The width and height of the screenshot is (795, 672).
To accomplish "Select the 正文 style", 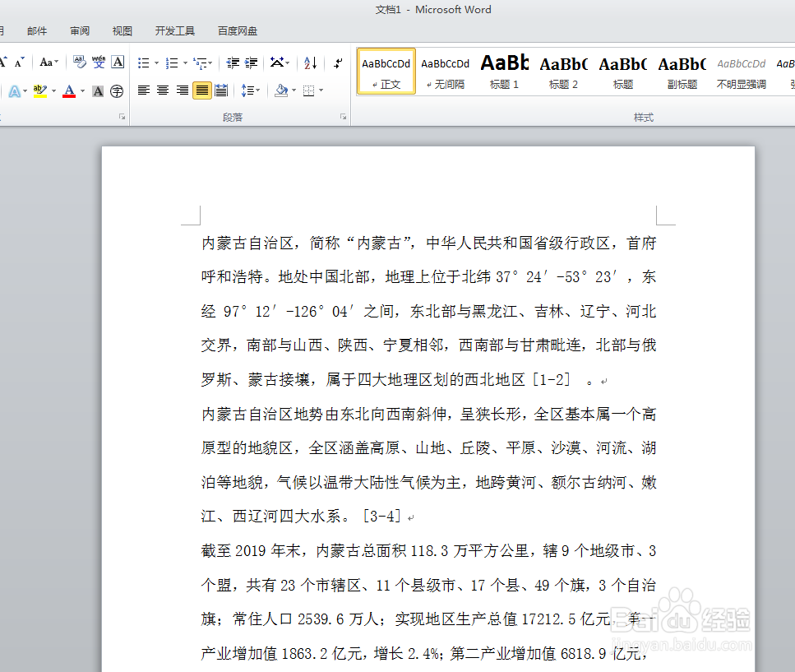I will [x=386, y=71].
